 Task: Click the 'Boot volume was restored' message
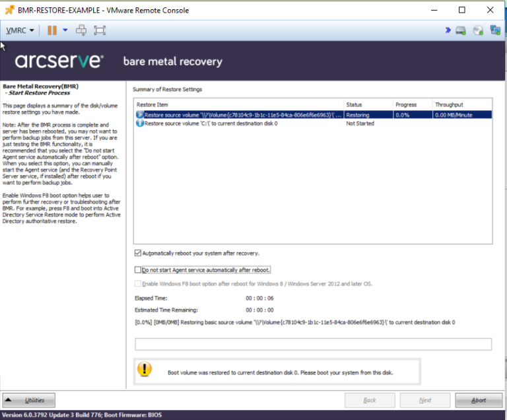[281, 372]
